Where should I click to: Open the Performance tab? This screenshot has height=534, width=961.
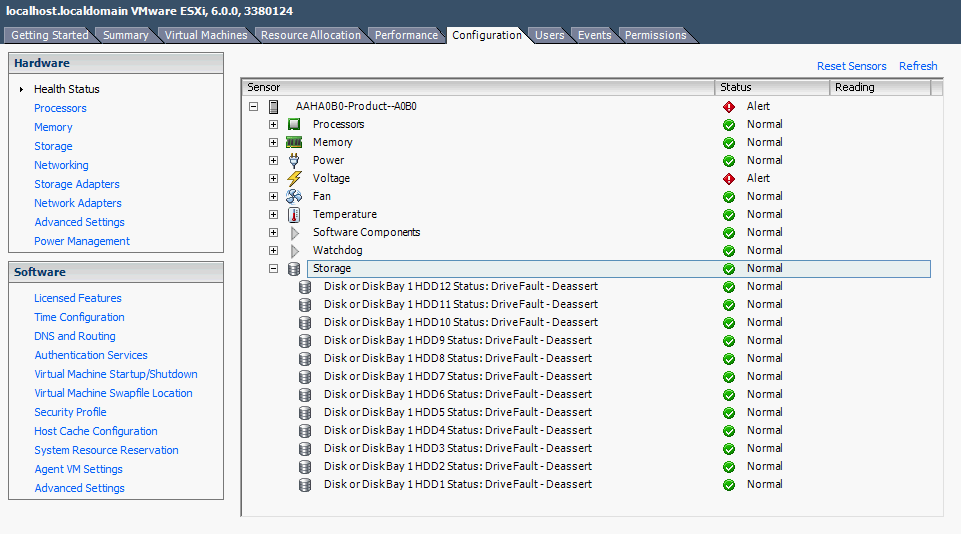406,36
